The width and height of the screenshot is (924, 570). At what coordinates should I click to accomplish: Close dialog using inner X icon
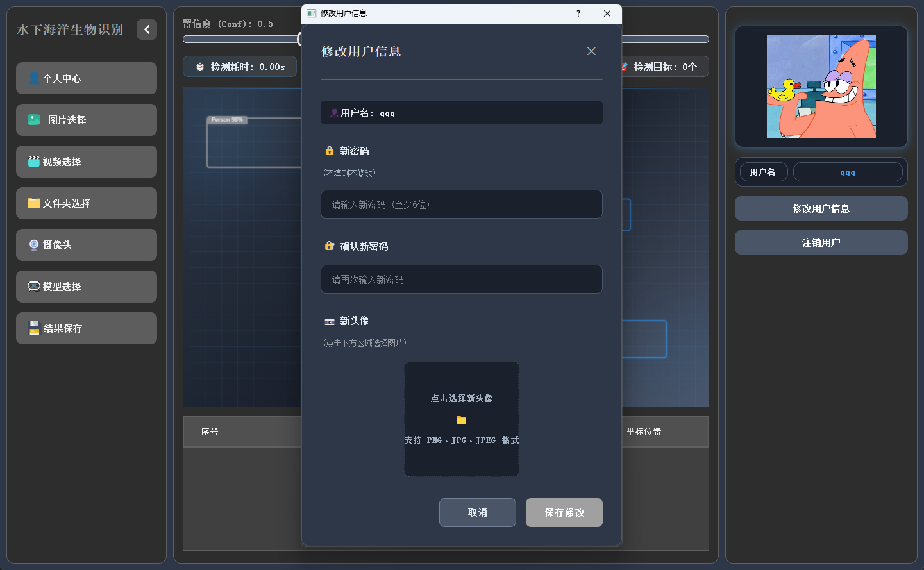591,51
